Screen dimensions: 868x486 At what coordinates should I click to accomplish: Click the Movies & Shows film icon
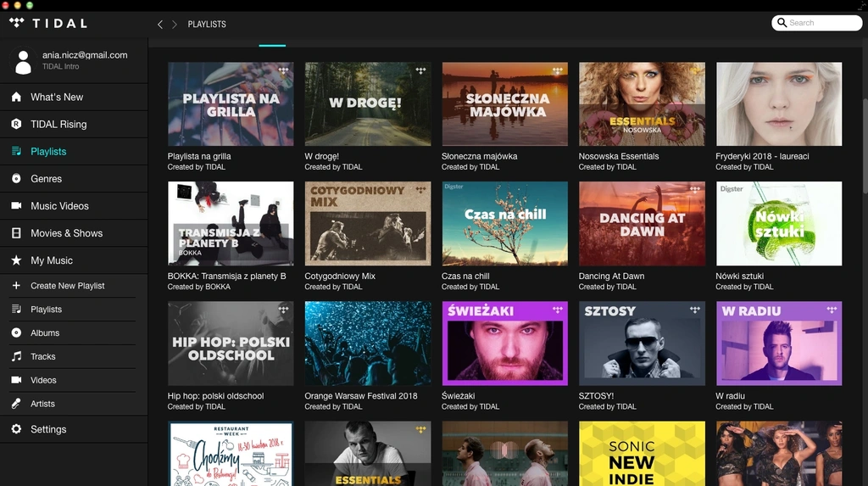[x=16, y=232]
